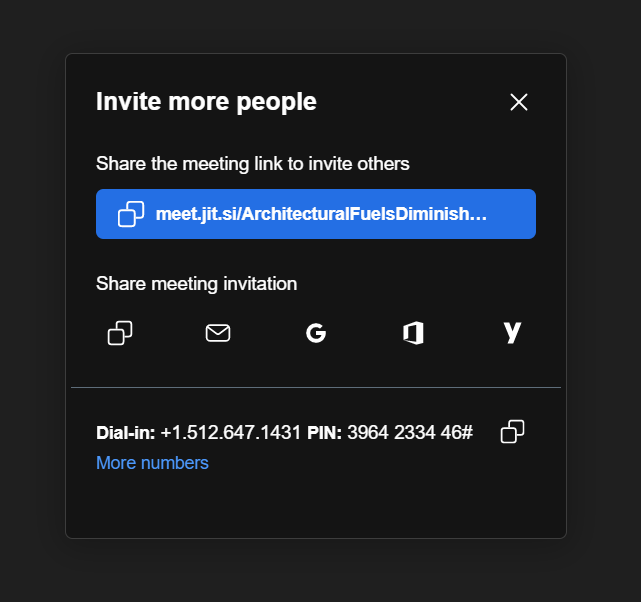Screen dimensions: 641x602
Task: Click the 'Share meeting invitation' label
Action: click(x=196, y=284)
